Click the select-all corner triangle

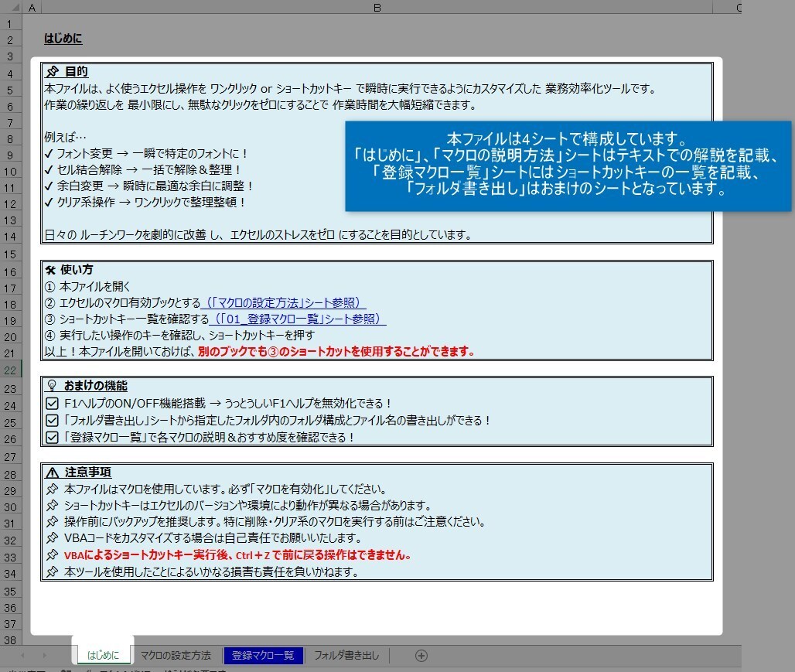click(x=15, y=8)
